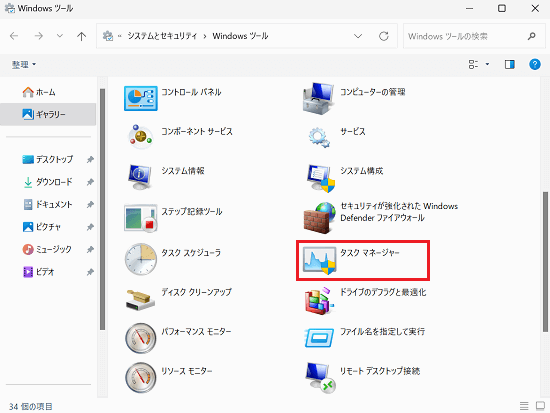Go up one folder level
This screenshot has height=413, width=550.
pyautogui.click(x=81, y=36)
